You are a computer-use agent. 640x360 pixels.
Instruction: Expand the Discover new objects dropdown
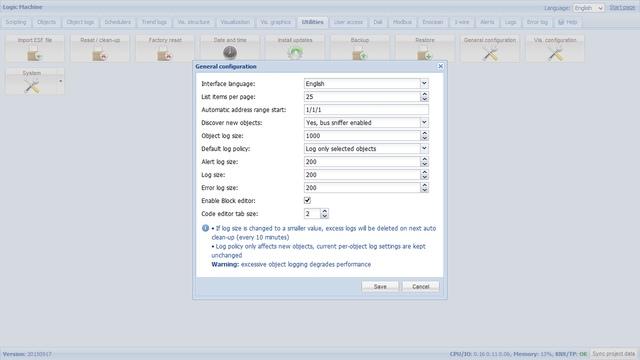pos(424,122)
